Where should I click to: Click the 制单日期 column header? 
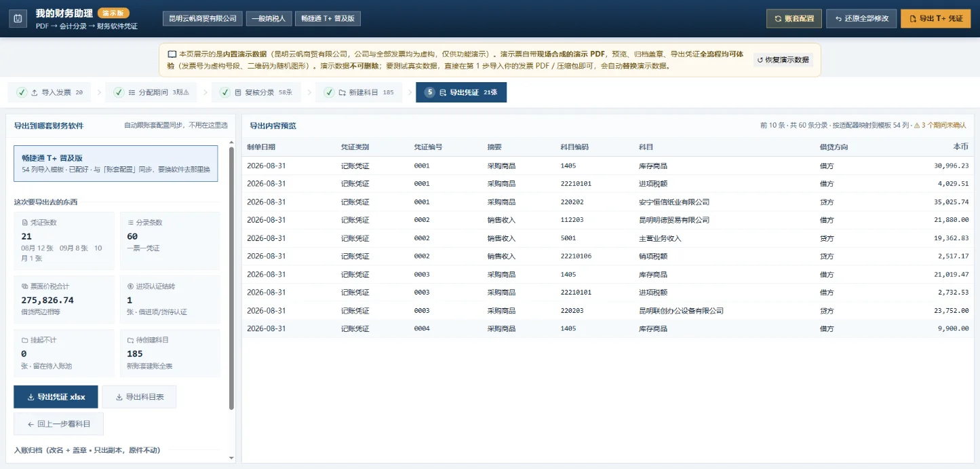pyautogui.click(x=261, y=147)
